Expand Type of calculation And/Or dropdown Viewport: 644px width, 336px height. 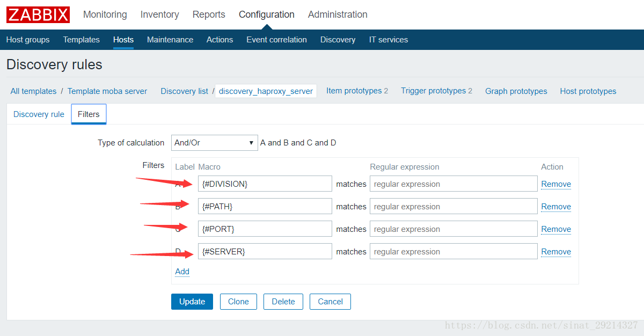[x=215, y=143]
